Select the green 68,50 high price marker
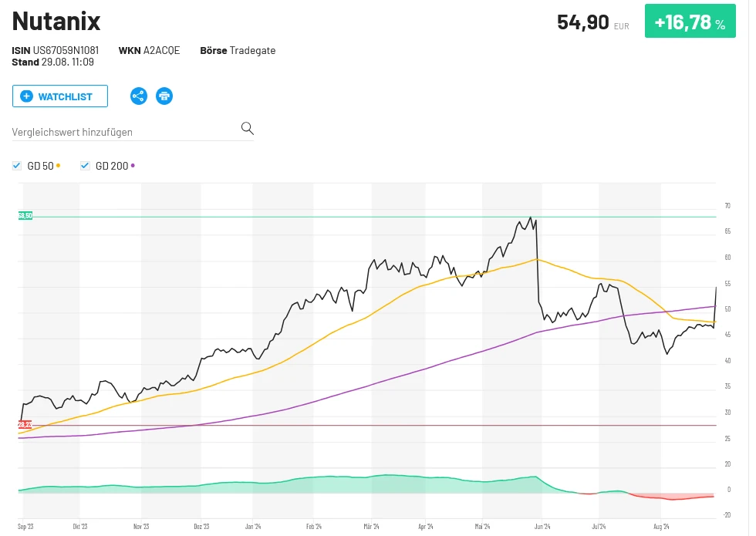Viewport: 756px width, 536px height. click(25, 216)
